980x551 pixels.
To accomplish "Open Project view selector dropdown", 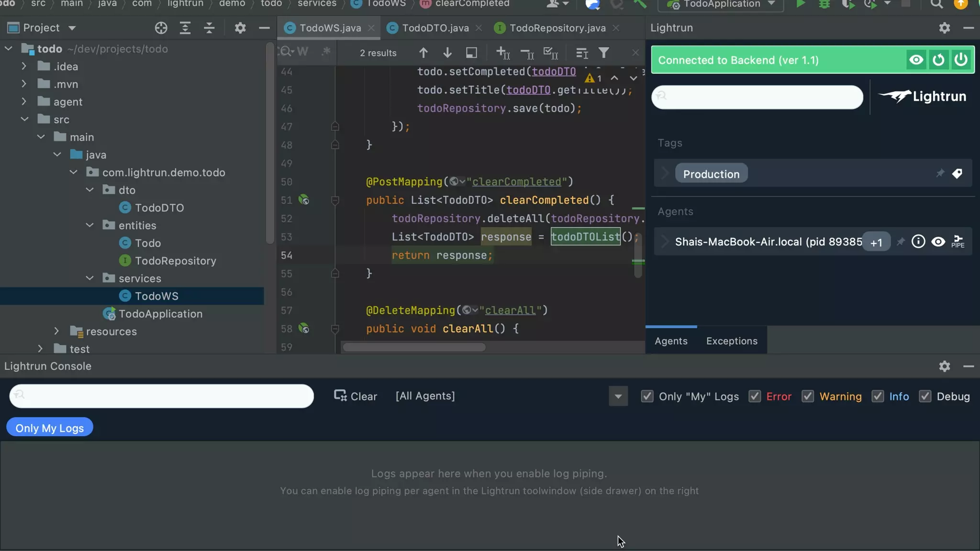I will click(x=72, y=28).
